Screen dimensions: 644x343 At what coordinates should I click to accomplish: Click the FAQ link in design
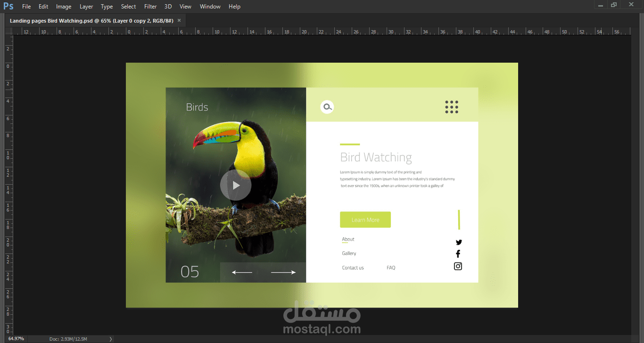tap(391, 268)
